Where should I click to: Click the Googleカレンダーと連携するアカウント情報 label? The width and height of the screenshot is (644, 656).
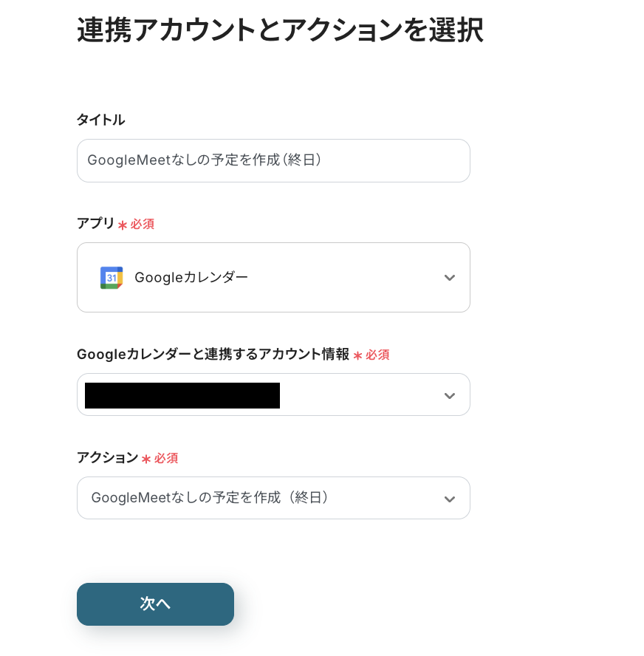coord(213,355)
